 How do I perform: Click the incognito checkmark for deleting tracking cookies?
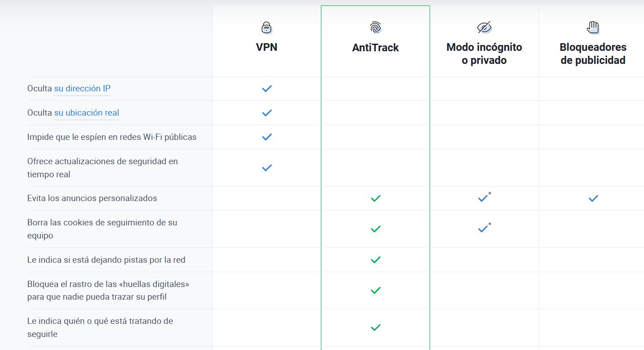coord(483,229)
